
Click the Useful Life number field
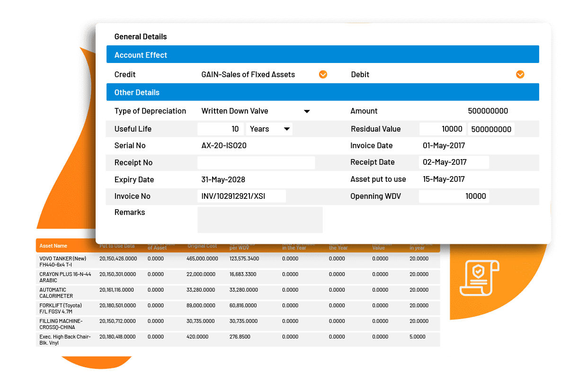pos(221,129)
